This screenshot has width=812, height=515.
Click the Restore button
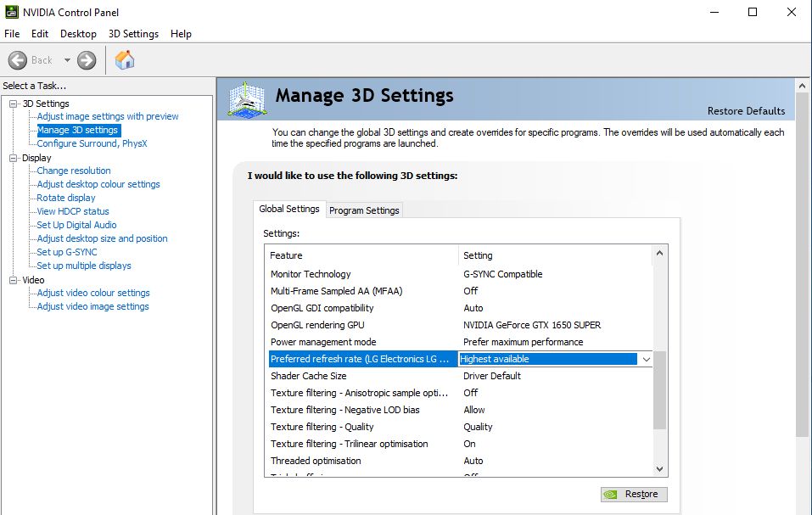pyautogui.click(x=634, y=494)
